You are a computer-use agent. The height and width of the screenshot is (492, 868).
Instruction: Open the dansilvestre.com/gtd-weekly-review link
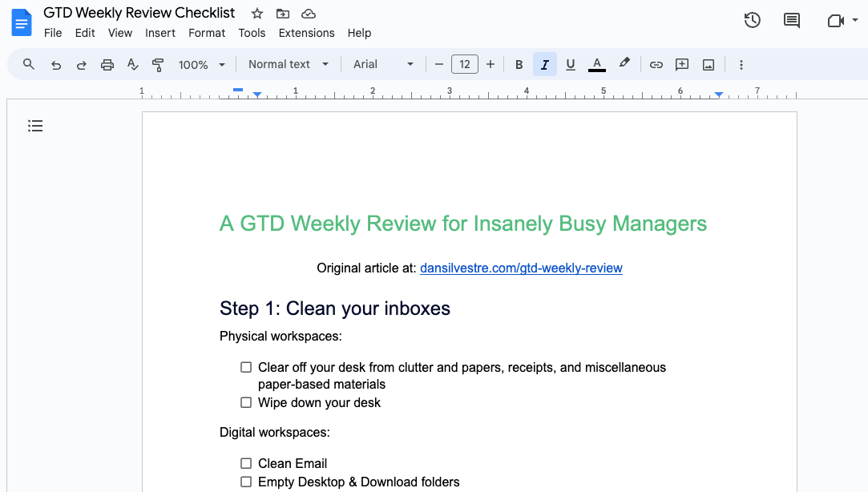[521, 268]
